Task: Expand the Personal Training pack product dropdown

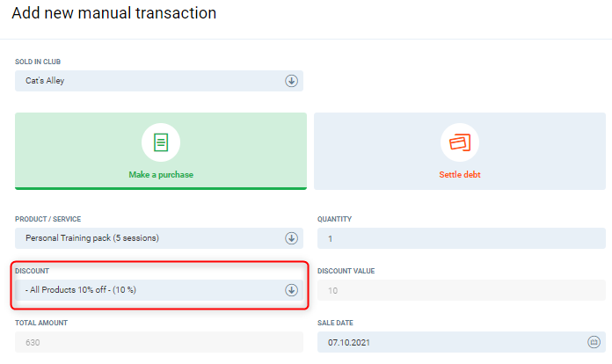Action: tap(149, 238)
